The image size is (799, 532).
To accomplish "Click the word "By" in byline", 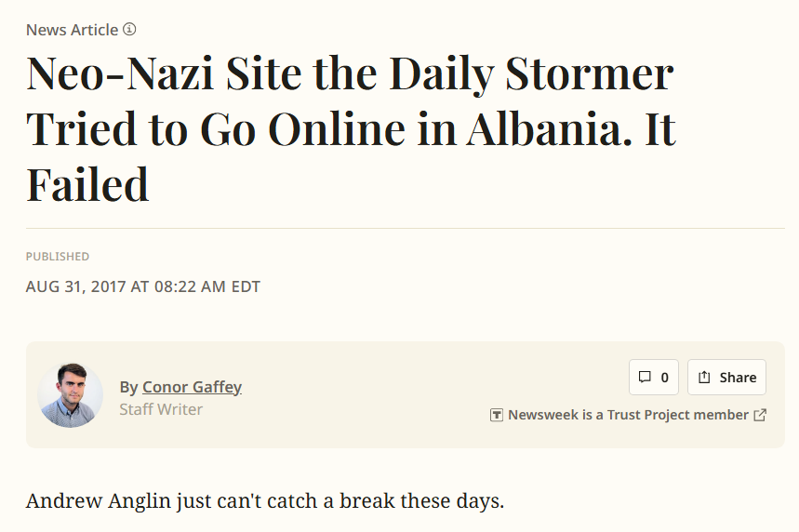I will point(128,387).
